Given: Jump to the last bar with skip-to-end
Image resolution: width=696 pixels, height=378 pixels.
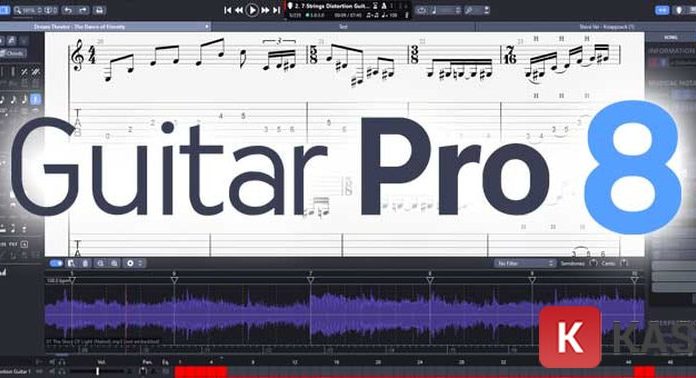Looking at the screenshot, I should point(276,10).
